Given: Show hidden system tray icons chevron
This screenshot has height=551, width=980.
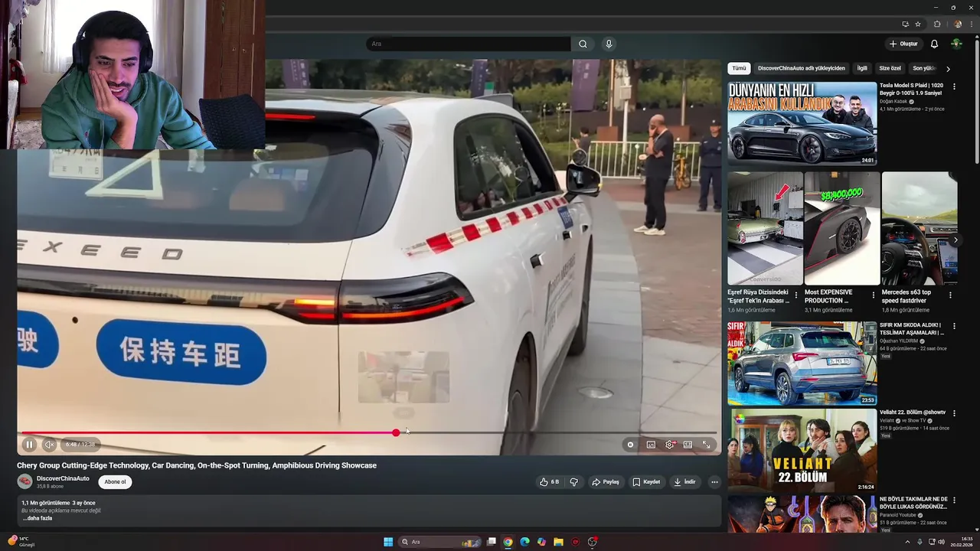Looking at the screenshot, I should coord(907,542).
